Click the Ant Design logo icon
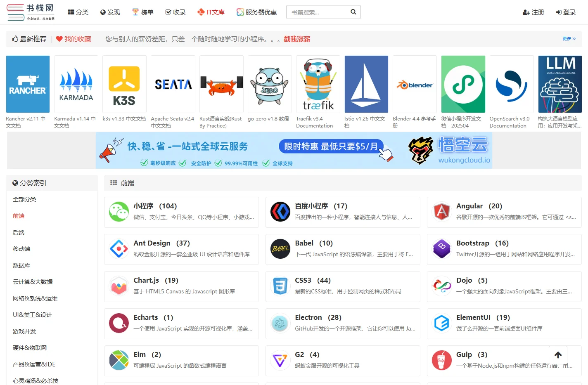Screen dimensions: 588x385 click(x=119, y=249)
